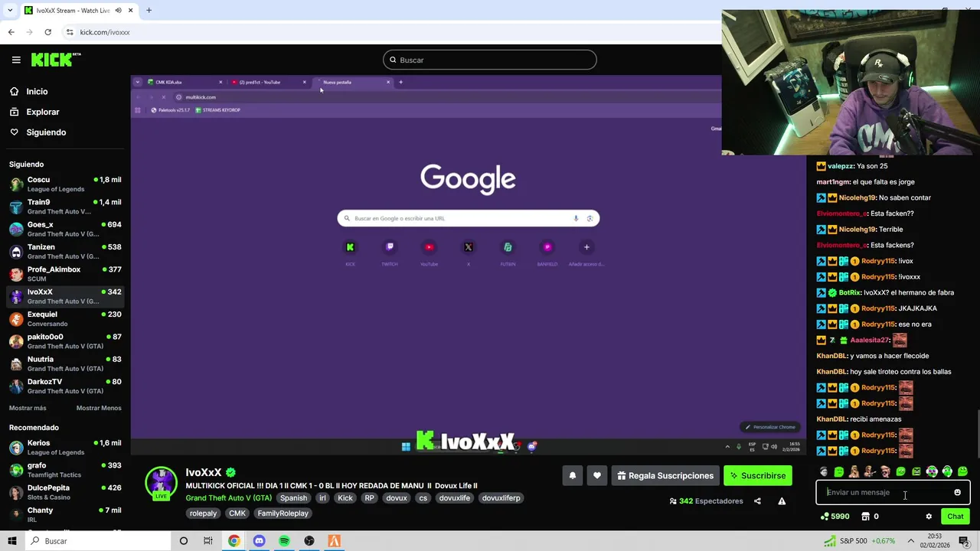Screen dimensions: 980x551
Task: Select IvoXxX in the followed channels list
Action: tap(65, 296)
